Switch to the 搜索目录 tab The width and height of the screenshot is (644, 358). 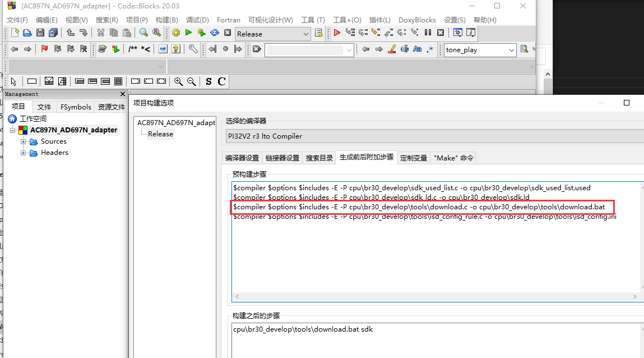(319, 158)
